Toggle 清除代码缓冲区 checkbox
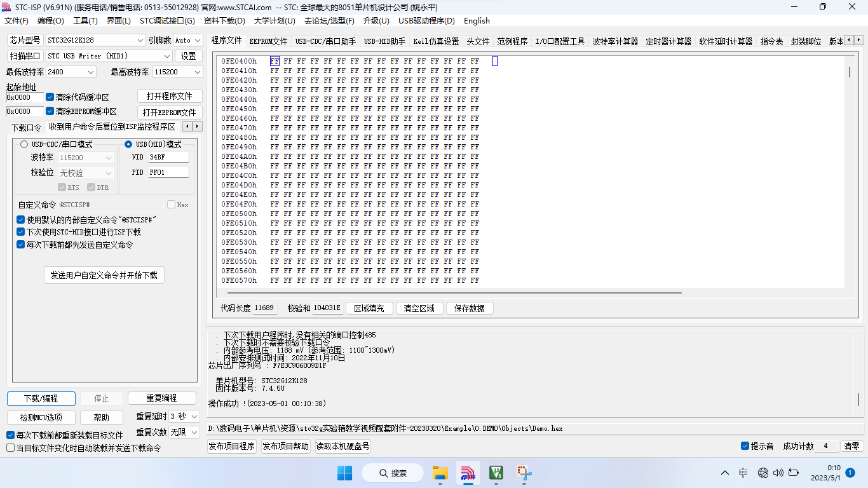Viewport: 868px width, 488px height. [50, 97]
